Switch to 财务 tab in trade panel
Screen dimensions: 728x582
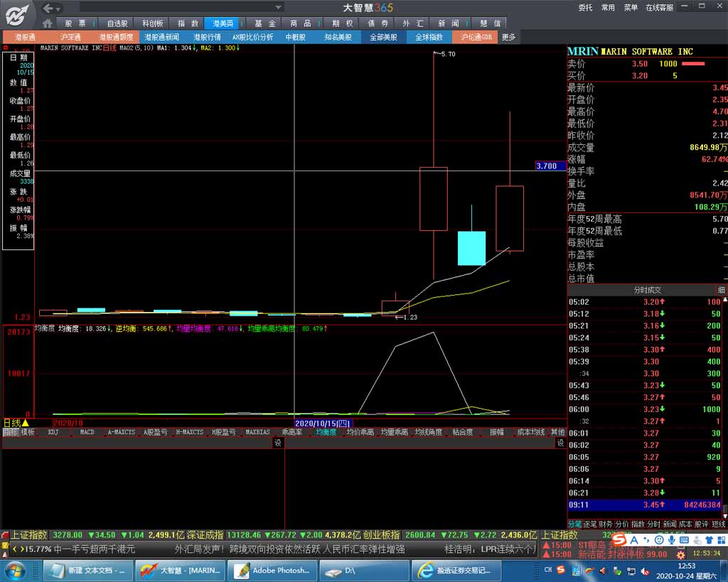(x=606, y=524)
